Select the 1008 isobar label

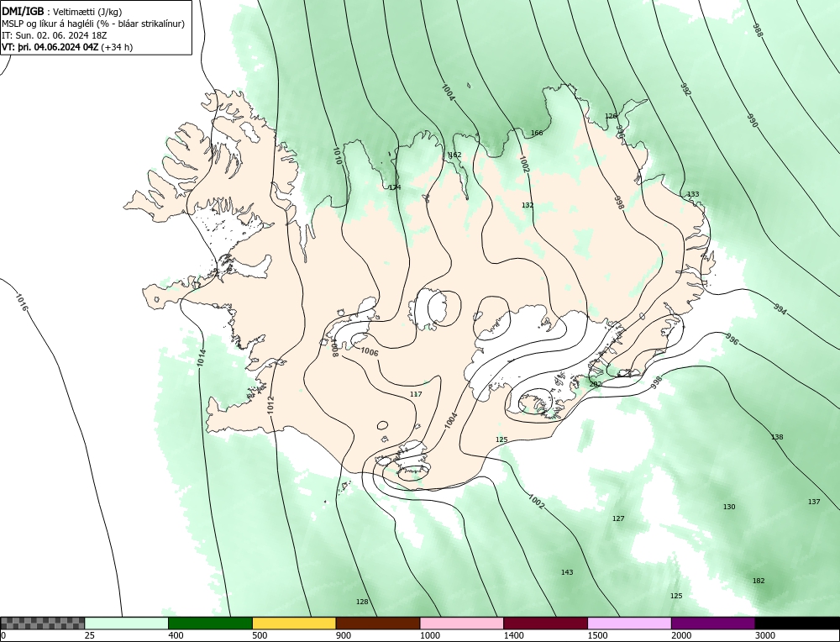(333, 349)
